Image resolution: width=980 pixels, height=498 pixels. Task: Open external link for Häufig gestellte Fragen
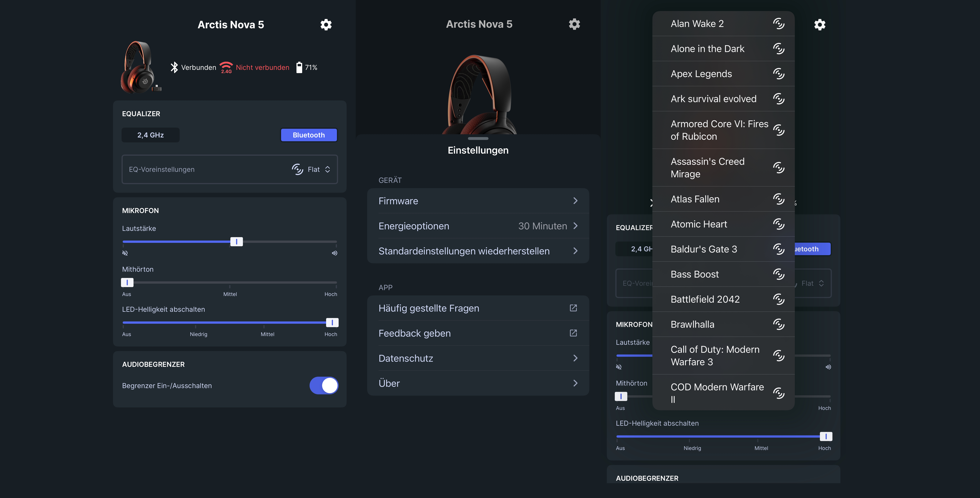point(573,308)
